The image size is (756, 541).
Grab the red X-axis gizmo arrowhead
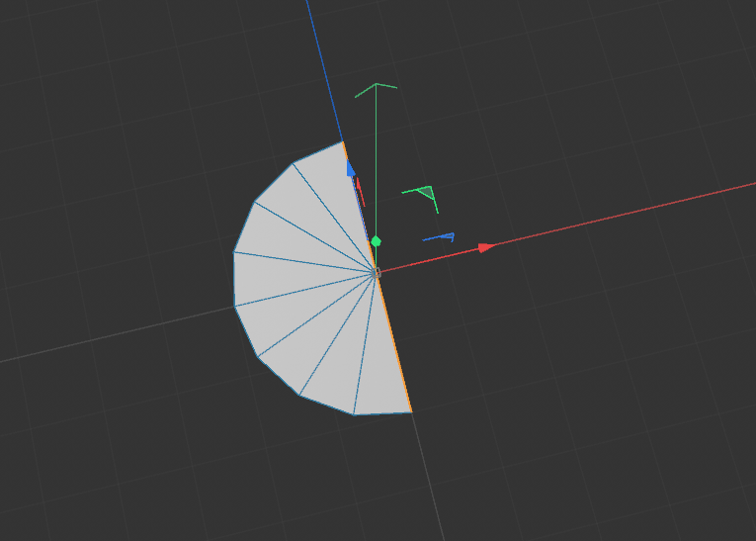tap(486, 248)
